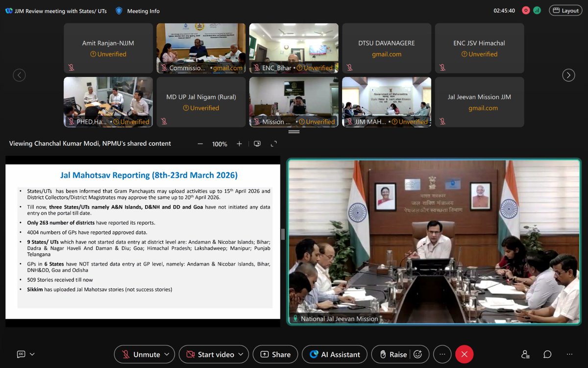The width and height of the screenshot is (588, 368).
Task: Open audio options arrow beside Unmute
Action: (168, 354)
